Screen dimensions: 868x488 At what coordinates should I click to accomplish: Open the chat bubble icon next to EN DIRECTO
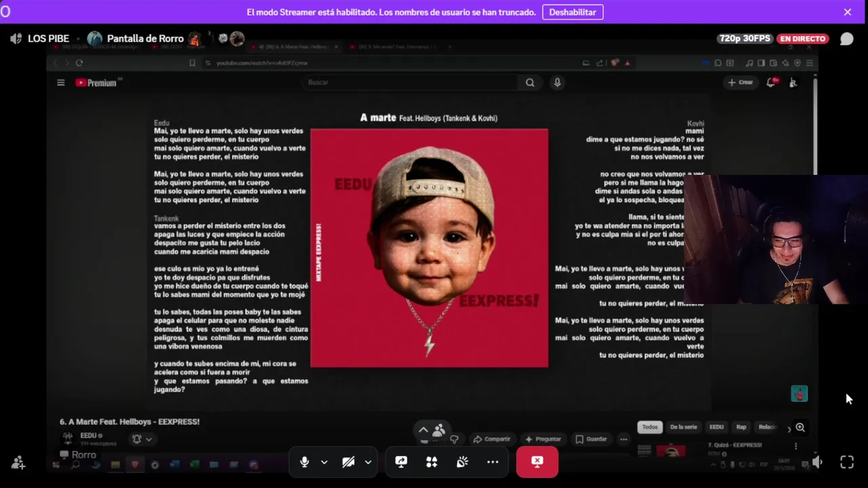(846, 39)
